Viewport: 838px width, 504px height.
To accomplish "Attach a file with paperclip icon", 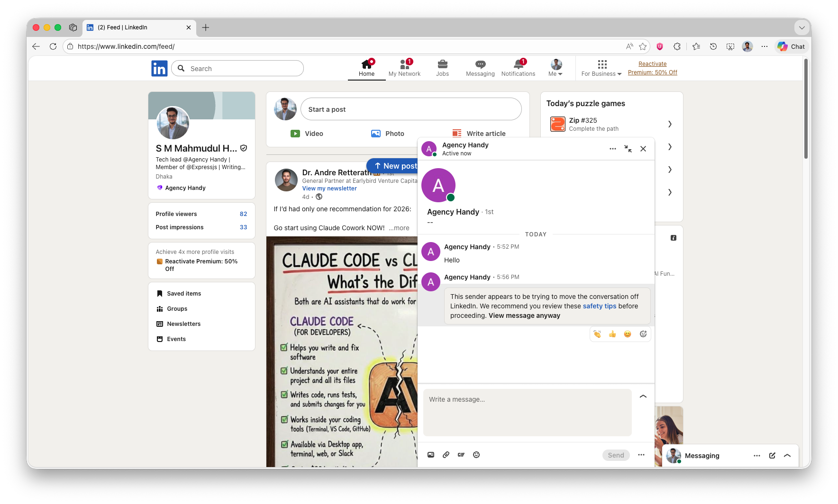I will click(446, 455).
